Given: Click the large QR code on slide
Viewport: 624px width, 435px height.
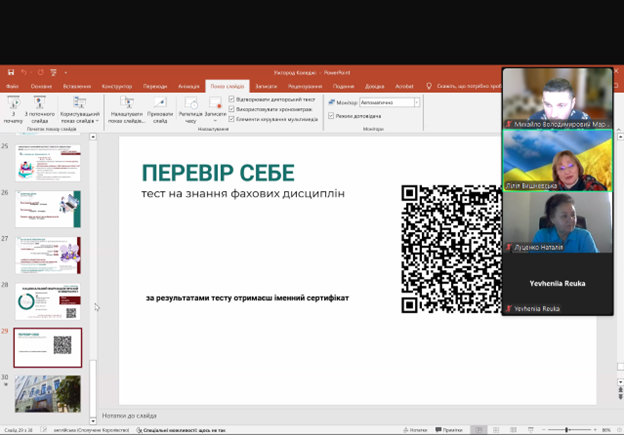Looking at the screenshot, I should pyautogui.click(x=451, y=249).
